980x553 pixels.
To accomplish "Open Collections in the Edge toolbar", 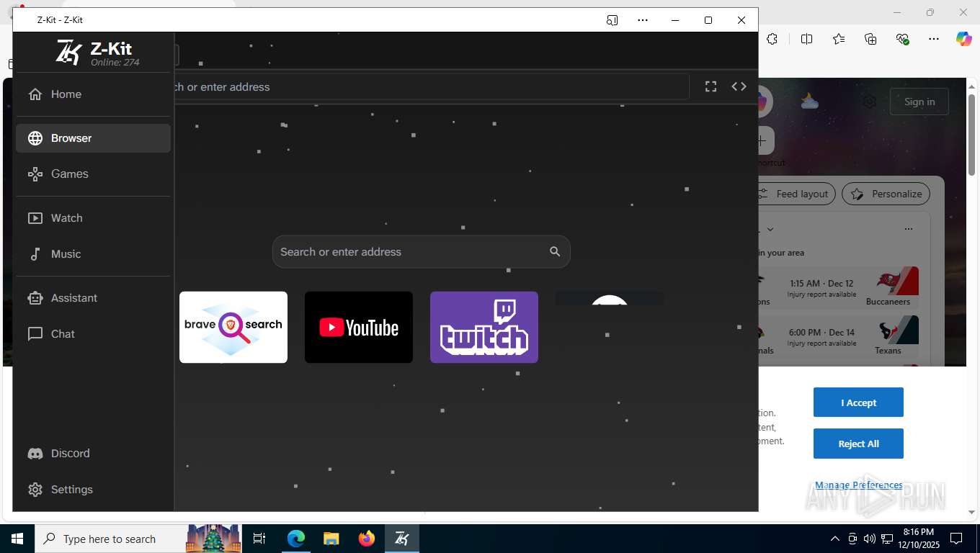I will click(x=870, y=39).
